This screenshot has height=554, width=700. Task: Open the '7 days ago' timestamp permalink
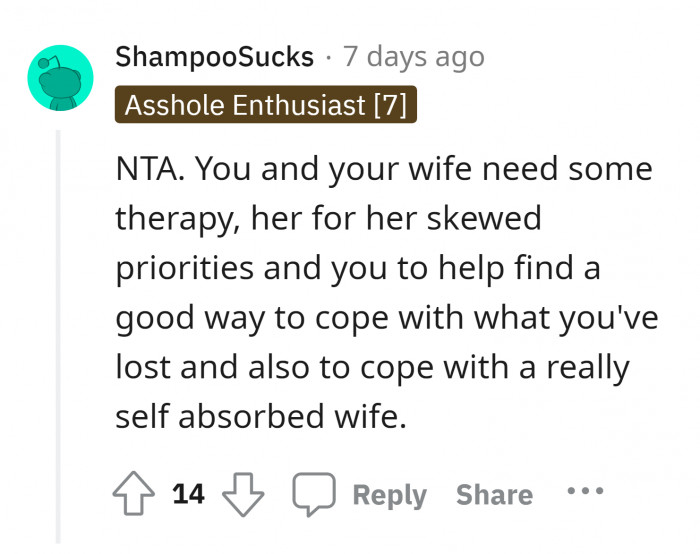(413, 56)
